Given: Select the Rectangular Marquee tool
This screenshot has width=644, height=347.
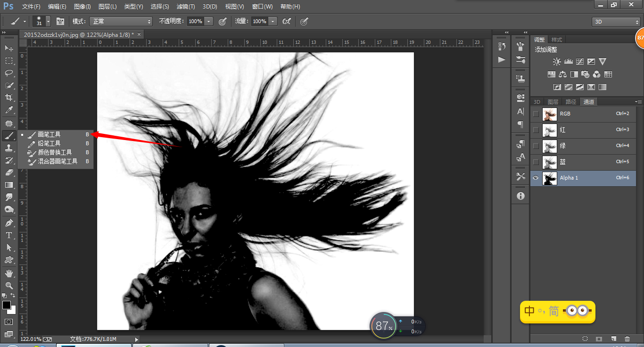Looking at the screenshot, I should point(9,61).
